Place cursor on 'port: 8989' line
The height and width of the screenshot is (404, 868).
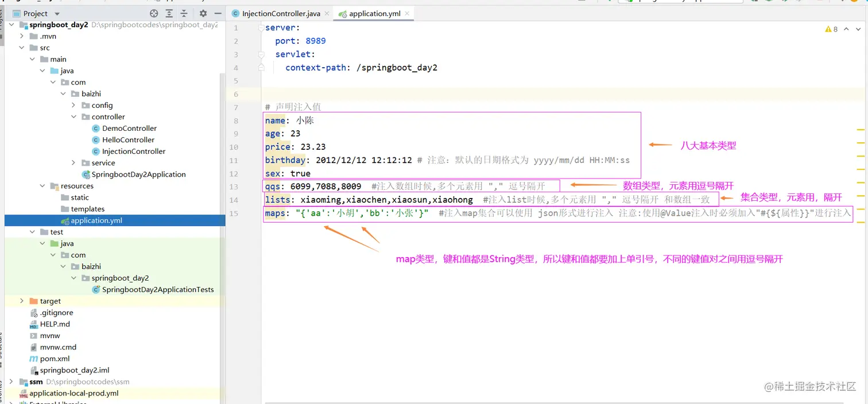click(300, 41)
